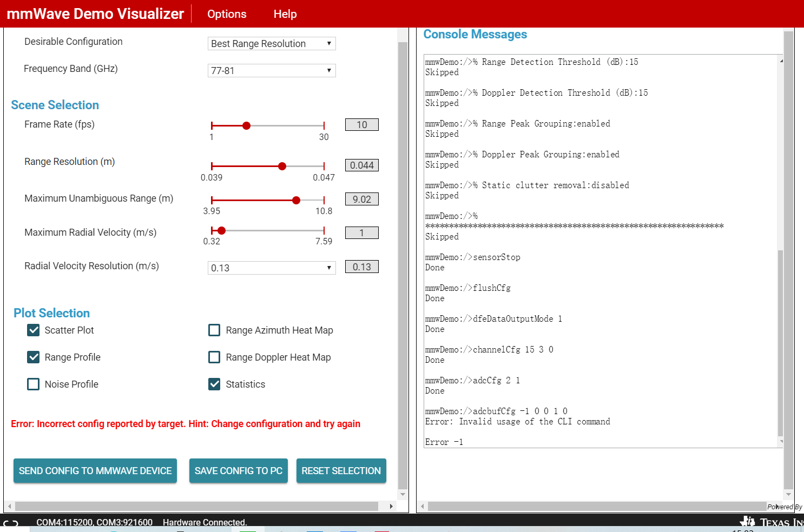The width and height of the screenshot is (804, 532).
Task: Click left arrow of config panel horizontal scrollbar
Action: [9, 507]
